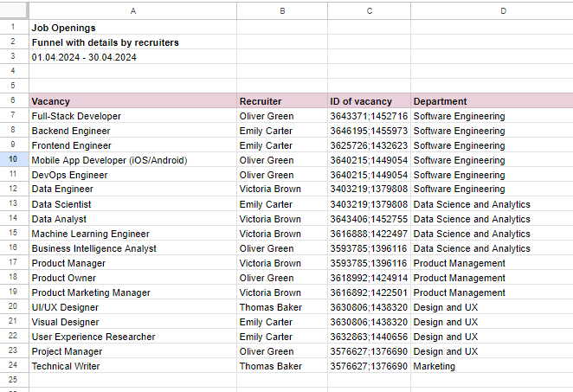Click 'Thomas Baker' in Technical Writer row

tap(282, 366)
